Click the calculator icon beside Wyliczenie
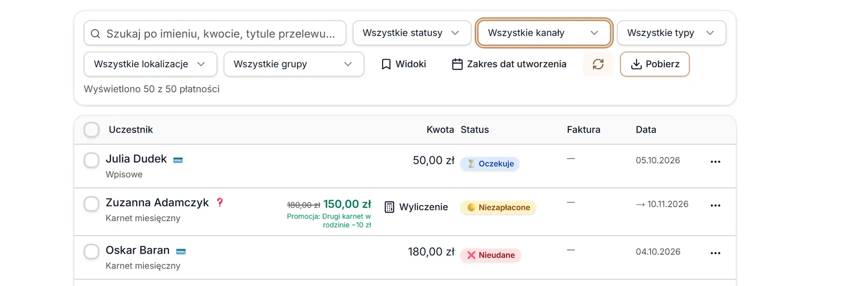 [390, 207]
